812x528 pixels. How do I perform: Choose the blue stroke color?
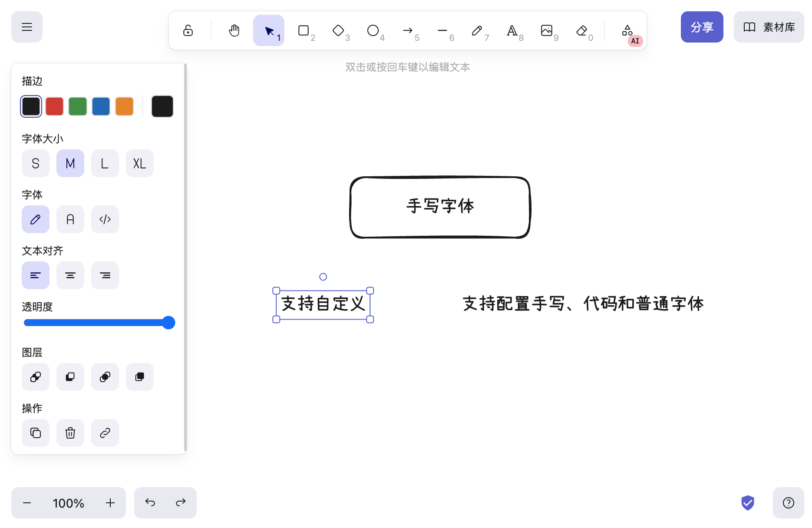pyautogui.click(x=101, y=106)
